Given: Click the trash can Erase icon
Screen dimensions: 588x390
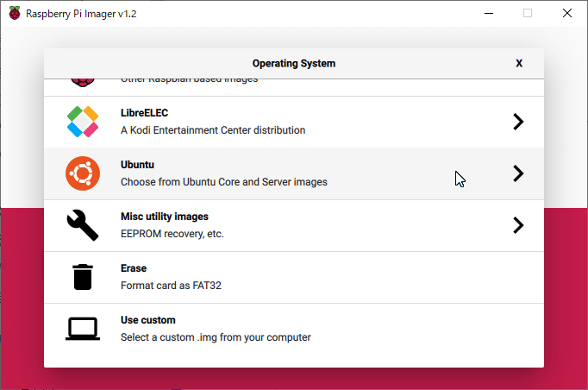Looking at the screenshot, I should pos(83,277).
